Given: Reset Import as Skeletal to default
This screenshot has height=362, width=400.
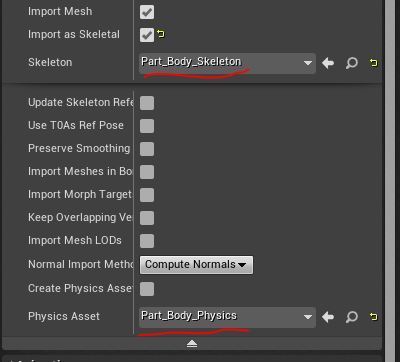Looking at the screenshot, I should [161, 34].
